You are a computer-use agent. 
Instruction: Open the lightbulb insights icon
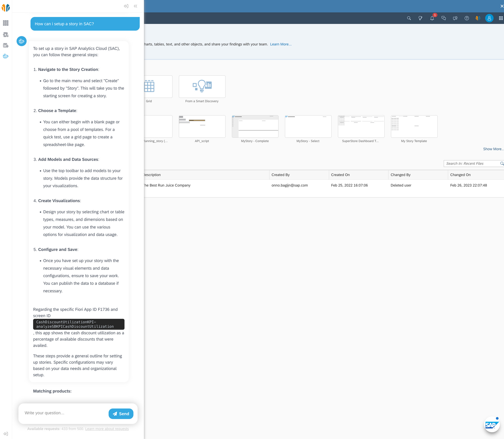420,18
